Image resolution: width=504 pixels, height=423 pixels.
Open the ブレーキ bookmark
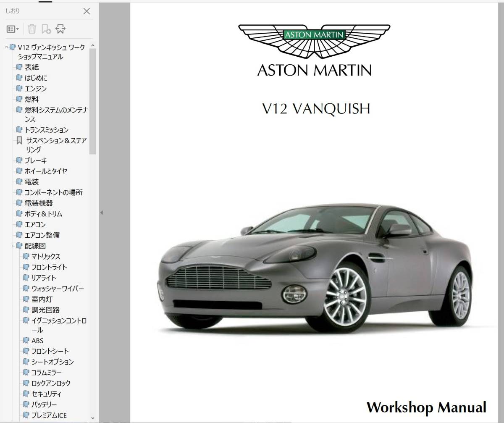[36, 160]
